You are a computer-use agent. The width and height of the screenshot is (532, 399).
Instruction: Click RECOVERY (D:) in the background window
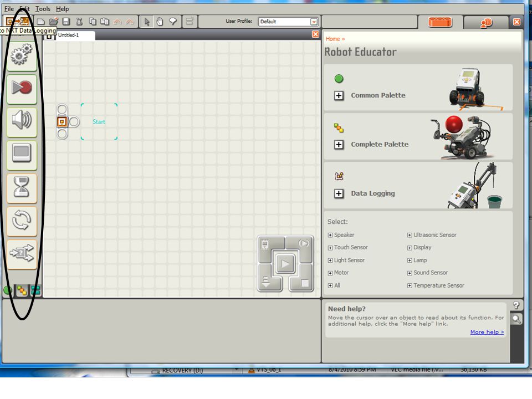(x=182, y=371)
